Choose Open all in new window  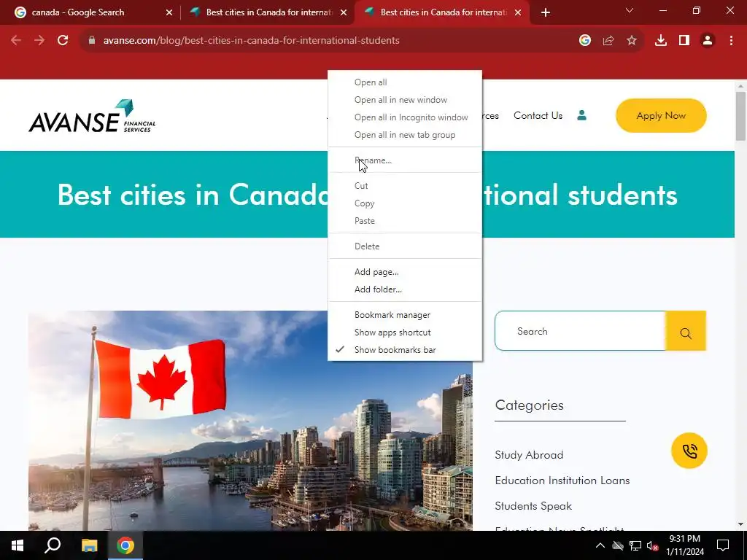[405, 100]
